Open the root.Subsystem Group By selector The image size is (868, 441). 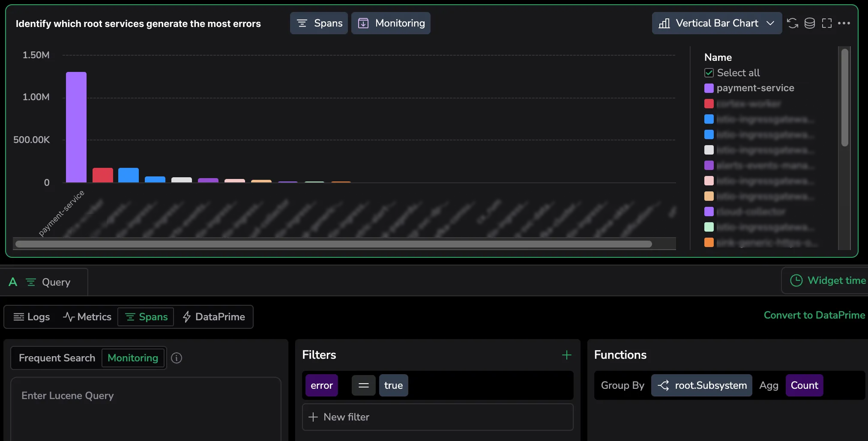point(702,385)
